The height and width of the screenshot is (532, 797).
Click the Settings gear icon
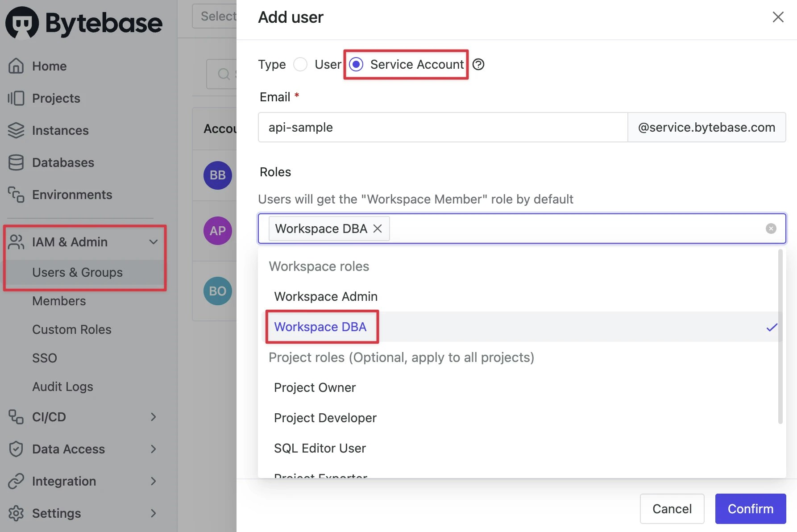[16, 513]
